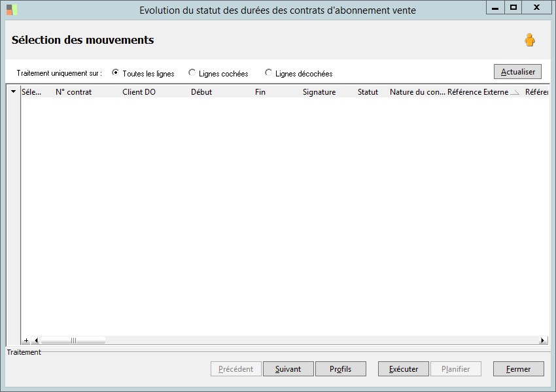556x392 pixels.
Task: Click the sort triangle on Référence Externe
Action: 515,92
